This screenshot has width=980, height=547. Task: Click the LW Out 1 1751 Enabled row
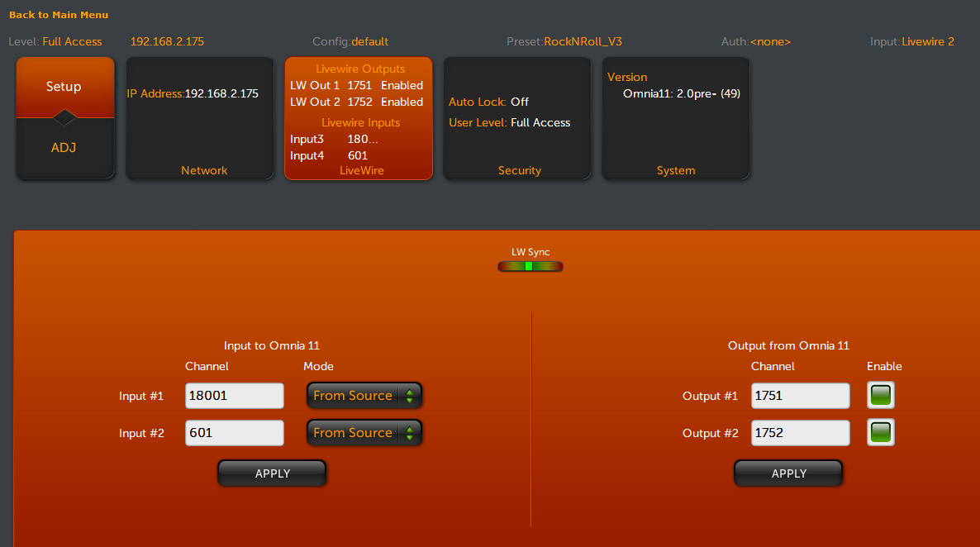pos(357,86)
